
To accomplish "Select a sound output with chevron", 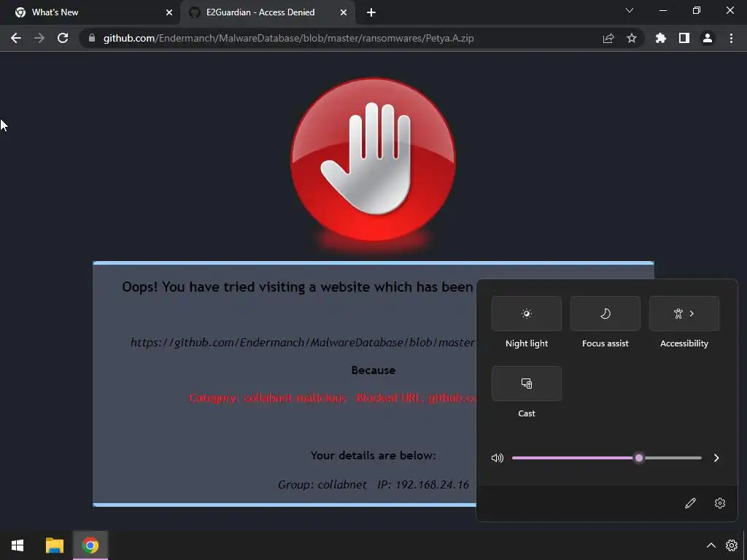I will pos(716,458).
